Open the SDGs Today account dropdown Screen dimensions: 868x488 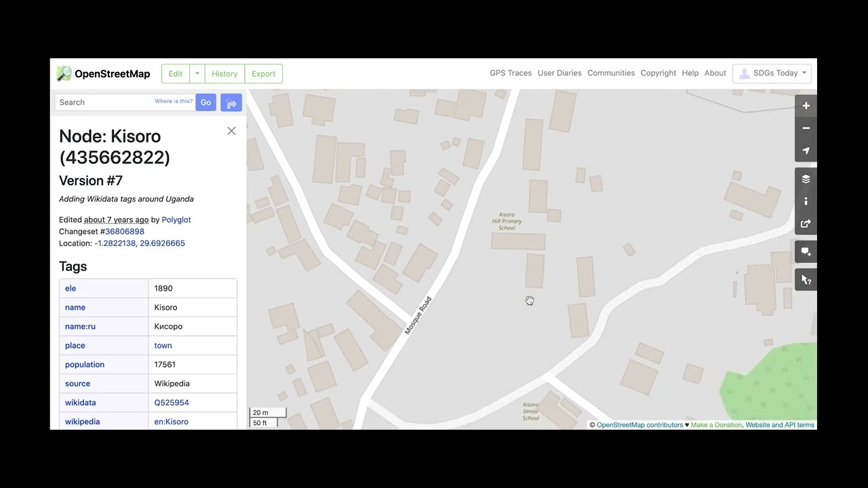tap(772, 73)
